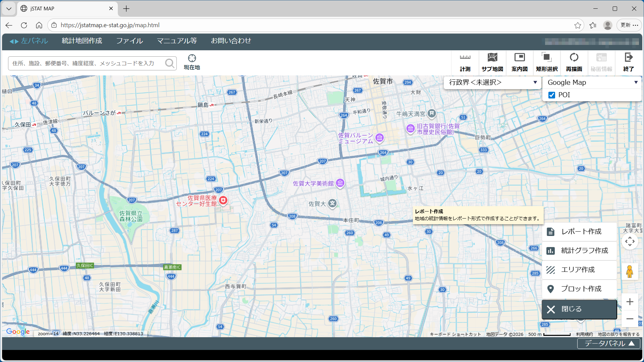Open the 統計地図作成 menu
The image size is (644, 362).
pyautogui.click(x=82, y=41)
